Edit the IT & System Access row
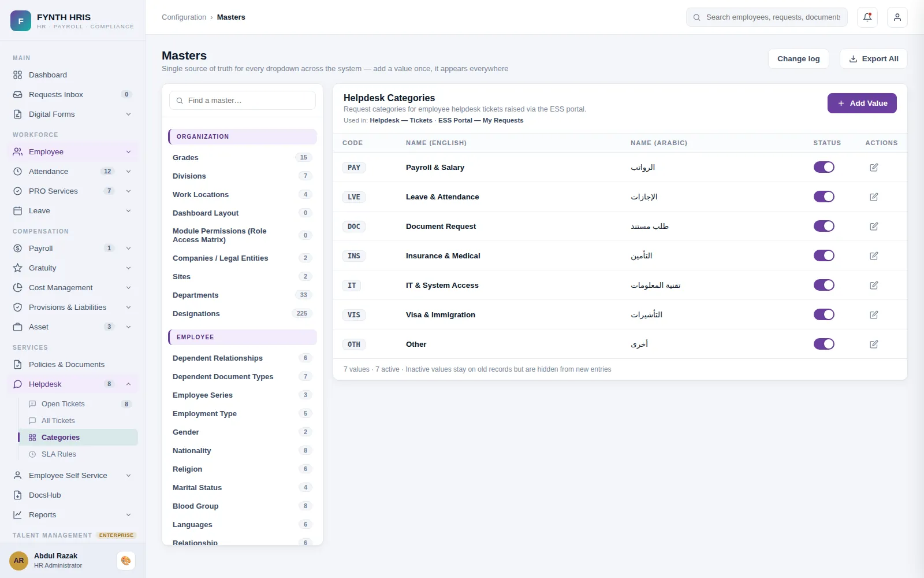Screen dimensions: 924x578 [874, 285]
